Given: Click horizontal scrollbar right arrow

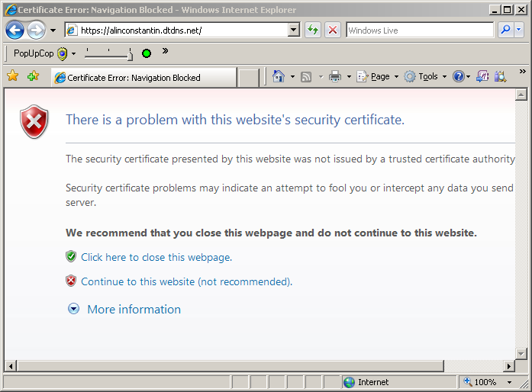Looking at the screenshot, I should (508, 366).
